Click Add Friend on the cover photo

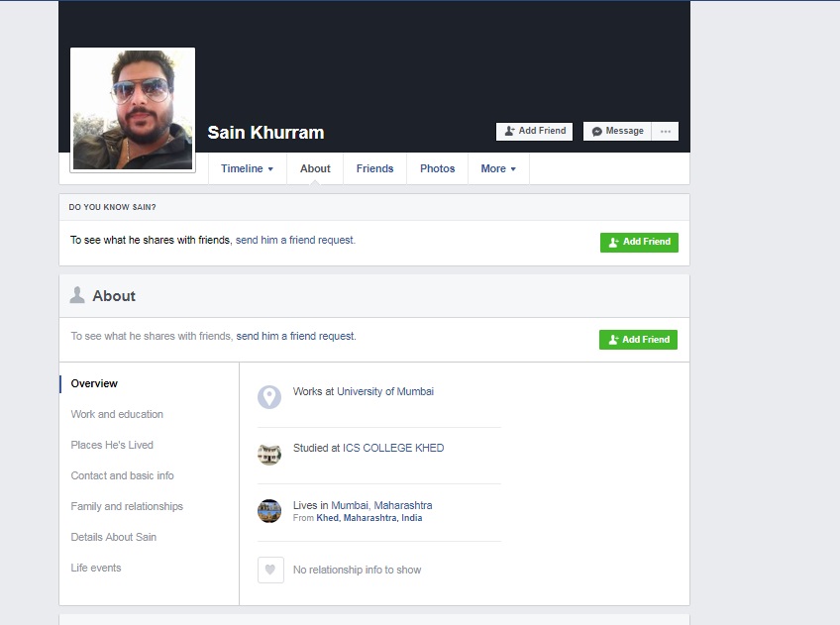(535, 132)
